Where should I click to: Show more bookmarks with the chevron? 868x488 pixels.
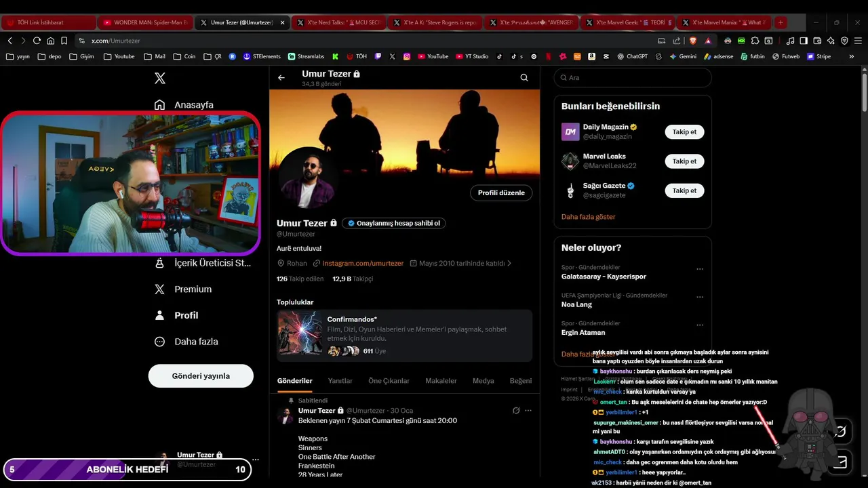pos(851,56)
